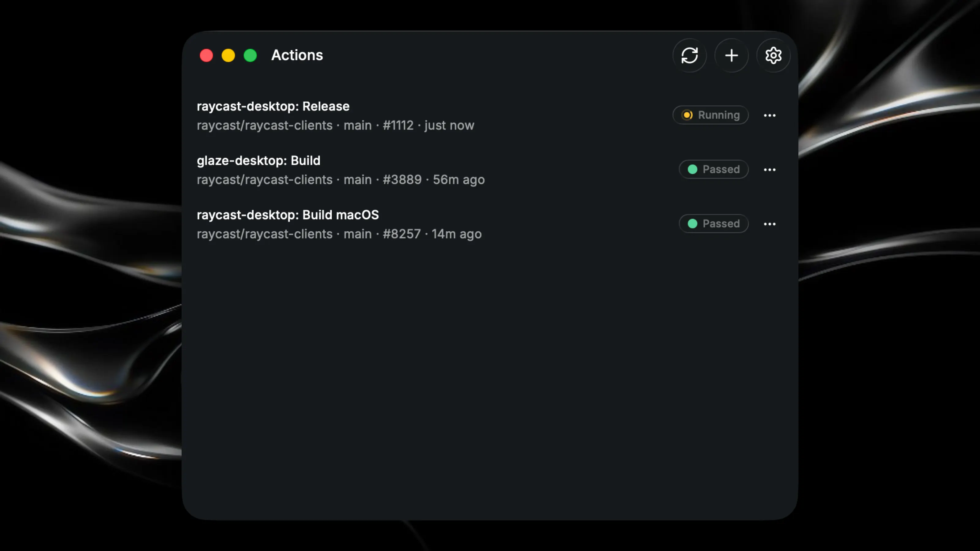The width and height of the screenshot is (980, 551).
Task: Close the Actions window with red button
Action: 206,55
